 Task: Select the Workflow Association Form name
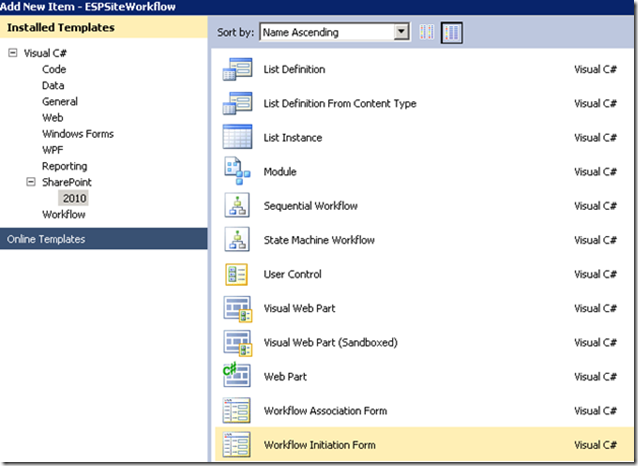click(x=325, y=411)
